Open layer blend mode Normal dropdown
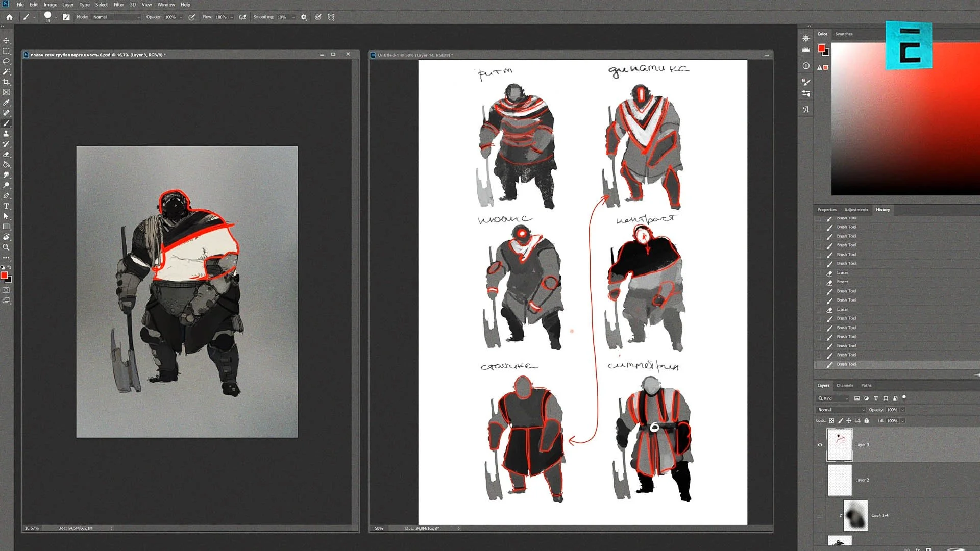This screenshot has height=551, width=980. point(841,410)
